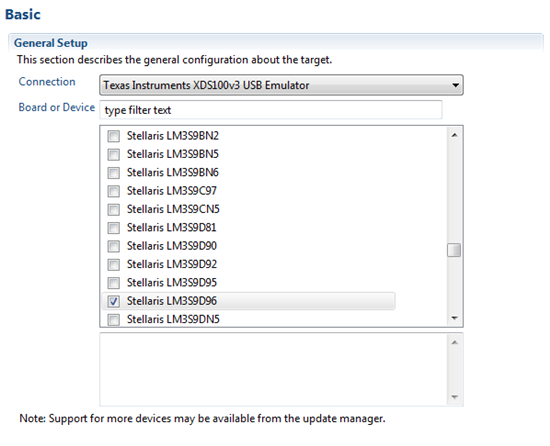Viewport: 550px width, 446px height.
Task: Click the Board or Device label
Action: [x=57, y=107]
